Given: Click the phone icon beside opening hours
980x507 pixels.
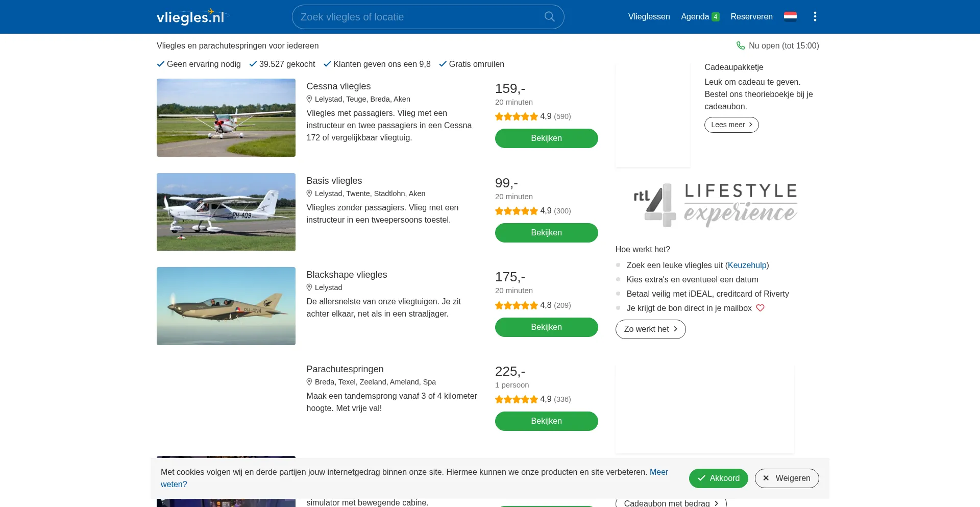Looking at the screenshot, I should tap(741, 46).
